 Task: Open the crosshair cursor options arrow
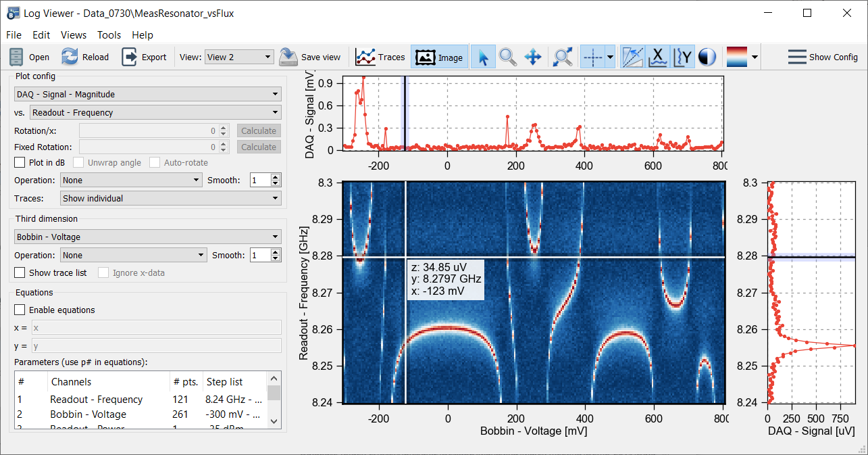[610, 57]
